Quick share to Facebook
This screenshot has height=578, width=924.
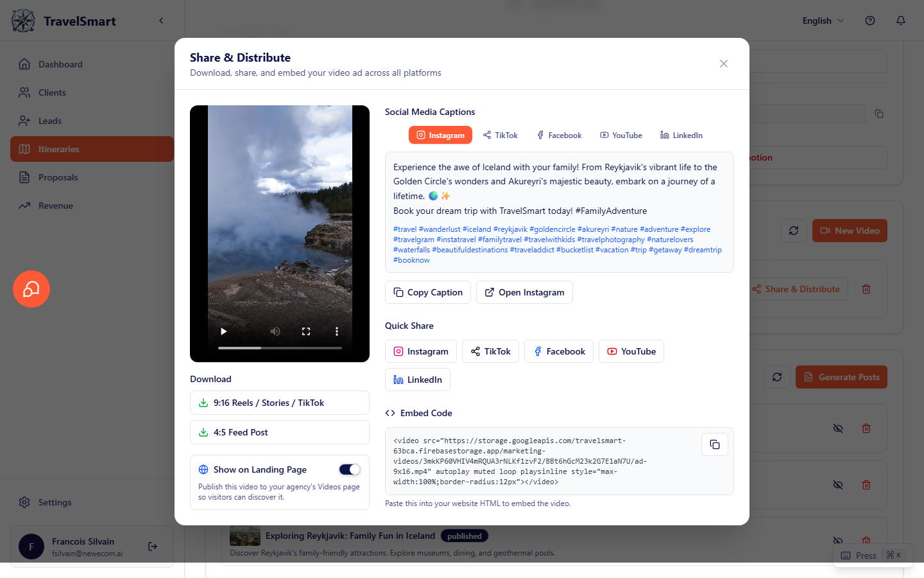559,351
